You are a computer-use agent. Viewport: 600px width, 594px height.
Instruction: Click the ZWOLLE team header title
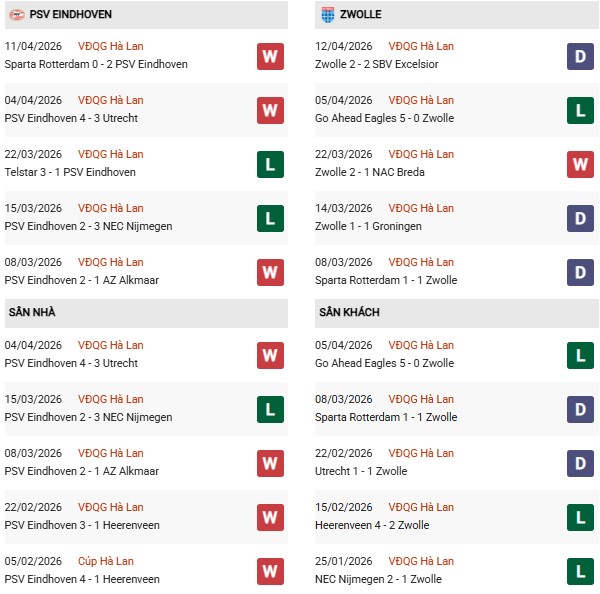[361, 15]
